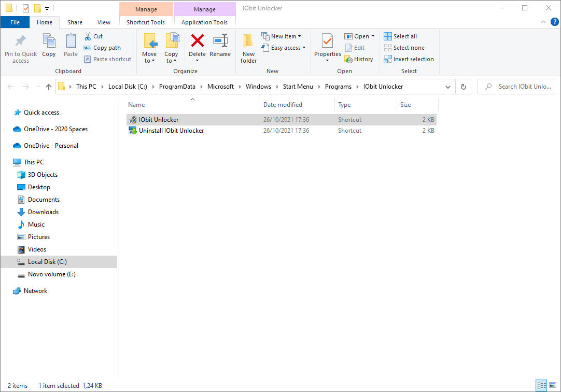The image size is (561, 392).
Task: Switch to the Share tab
Action: tap(75, 22)
